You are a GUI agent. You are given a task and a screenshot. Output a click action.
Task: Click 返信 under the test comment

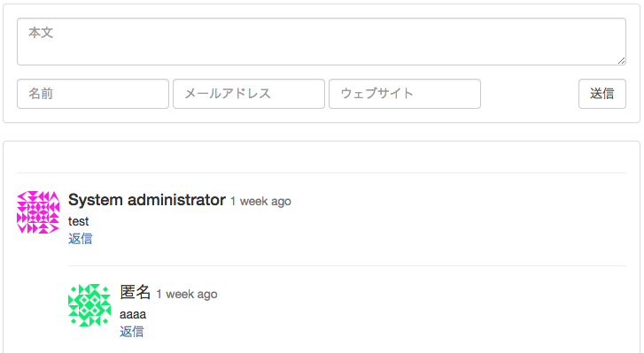81,239
